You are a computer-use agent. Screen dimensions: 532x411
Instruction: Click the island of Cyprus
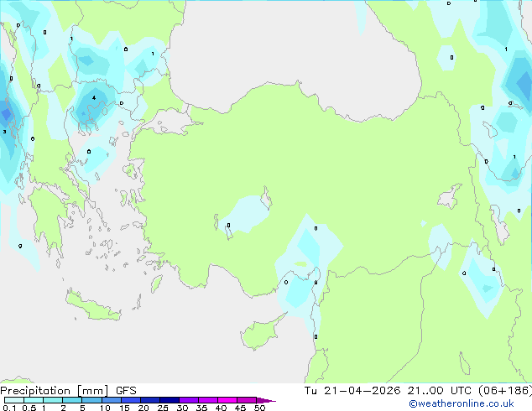(262, 331)
